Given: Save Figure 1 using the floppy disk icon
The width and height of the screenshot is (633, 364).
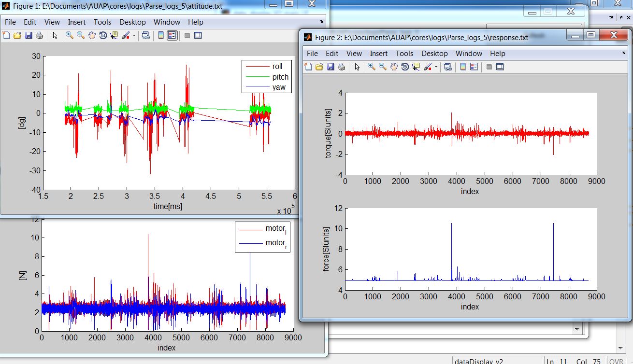Looking at the screenshot, I should click(29, 35).
